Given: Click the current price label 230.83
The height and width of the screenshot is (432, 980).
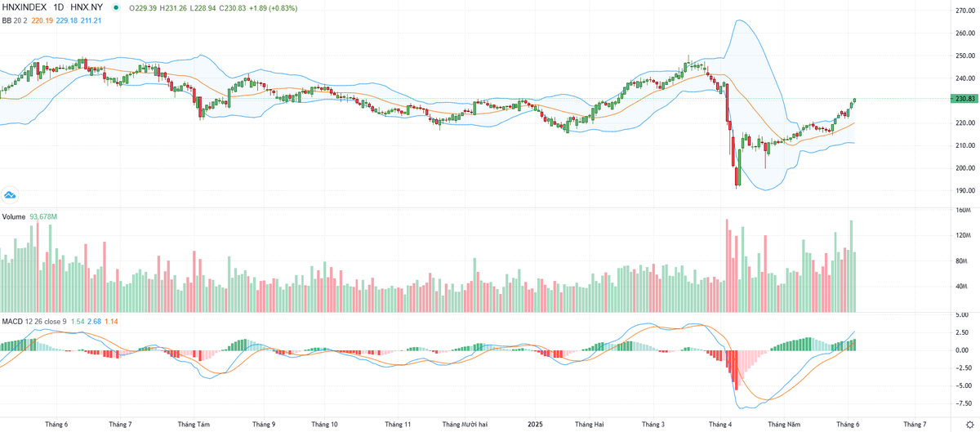Looking at the screenshot, I should 964,99.
